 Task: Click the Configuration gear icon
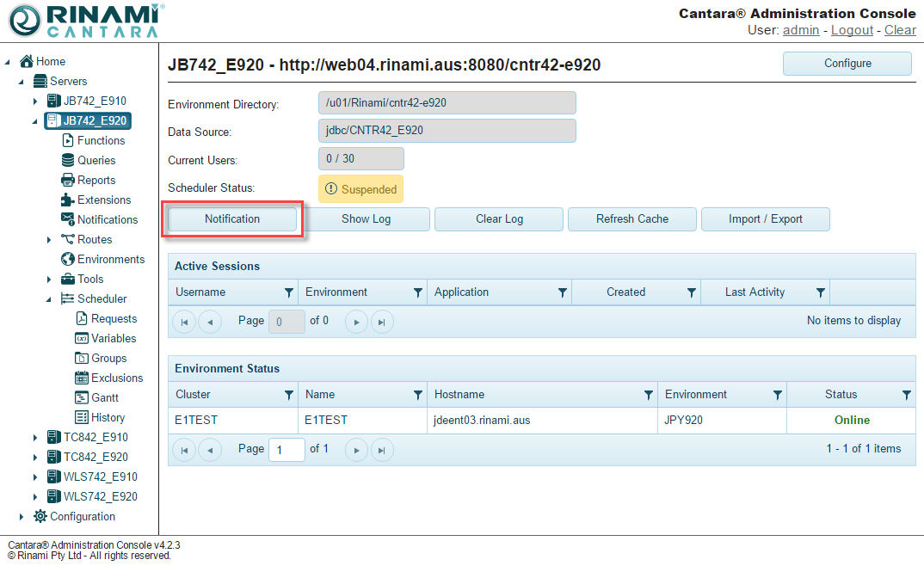coord(40,516)
